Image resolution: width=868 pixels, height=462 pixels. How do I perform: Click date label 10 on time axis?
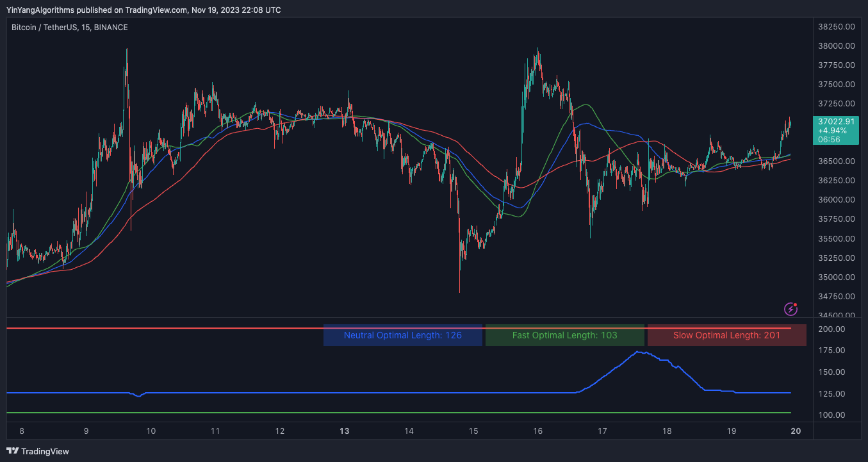pos(151,431)
